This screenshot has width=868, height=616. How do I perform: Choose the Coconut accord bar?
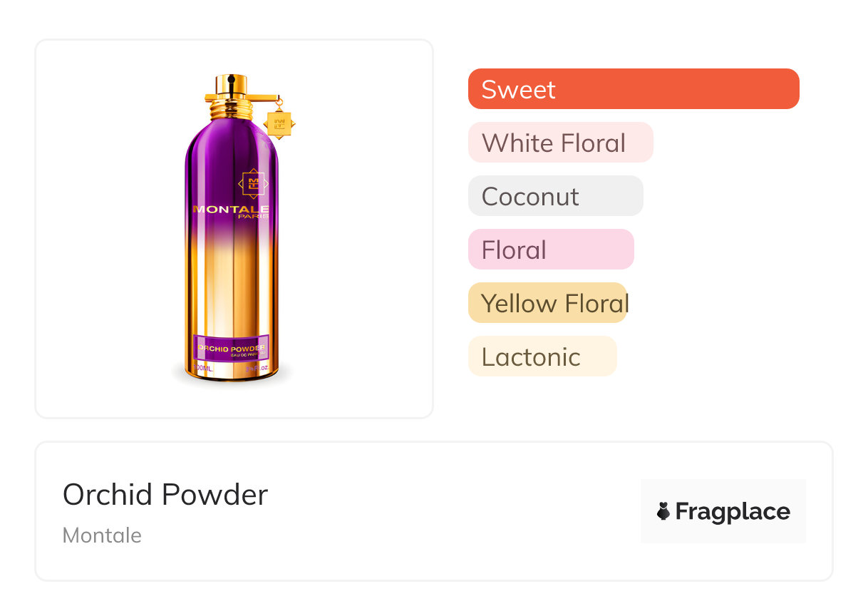(x=555, y=196)
